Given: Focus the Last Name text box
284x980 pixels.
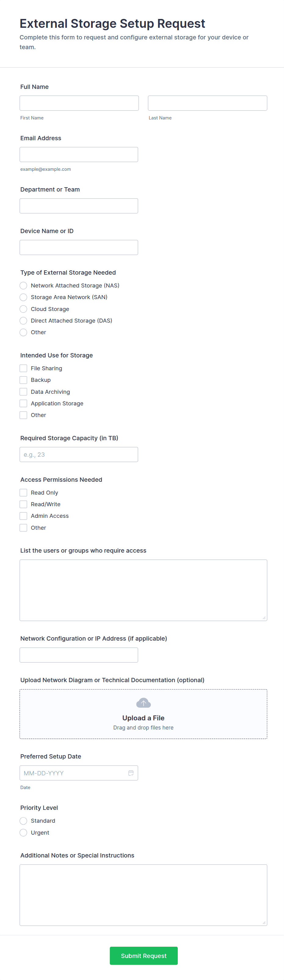Looking at the screenshot, I should pos(207,103).
